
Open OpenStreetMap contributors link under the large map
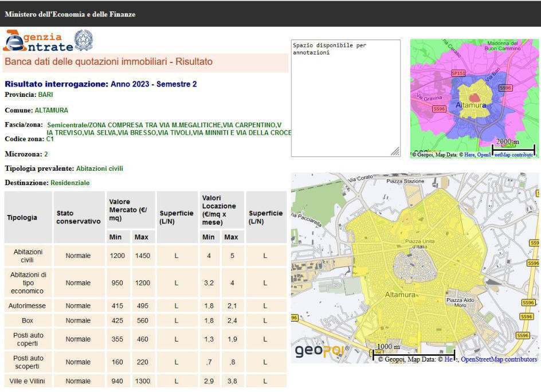click(499, 359)
